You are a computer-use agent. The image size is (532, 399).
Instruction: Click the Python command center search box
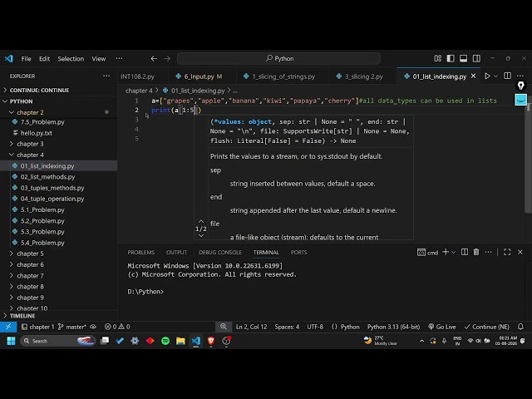point(278,58)
